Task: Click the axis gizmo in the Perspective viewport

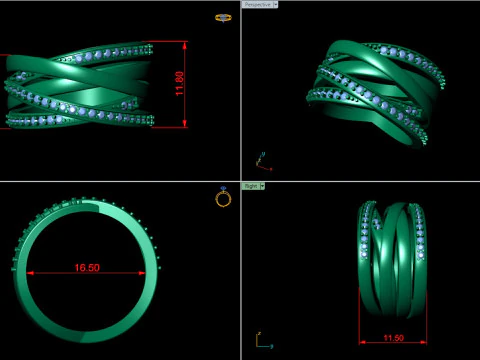Action: pos(263,162)
